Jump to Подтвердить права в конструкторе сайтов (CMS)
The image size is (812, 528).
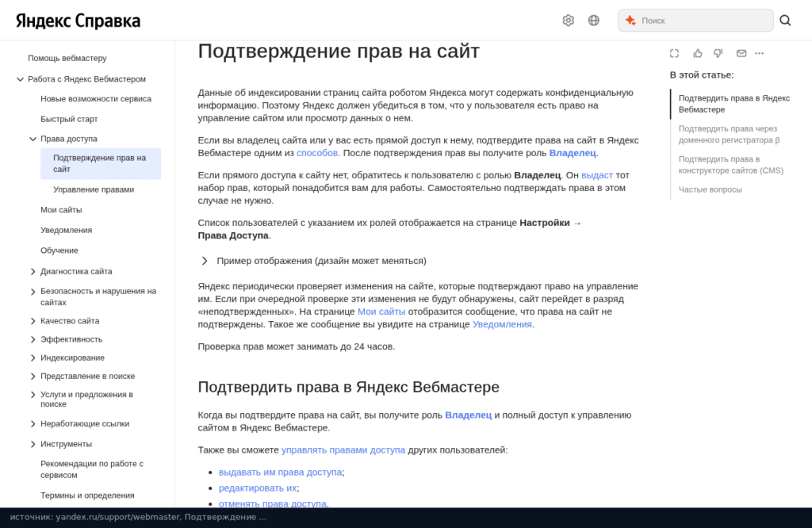pos(730,165)
